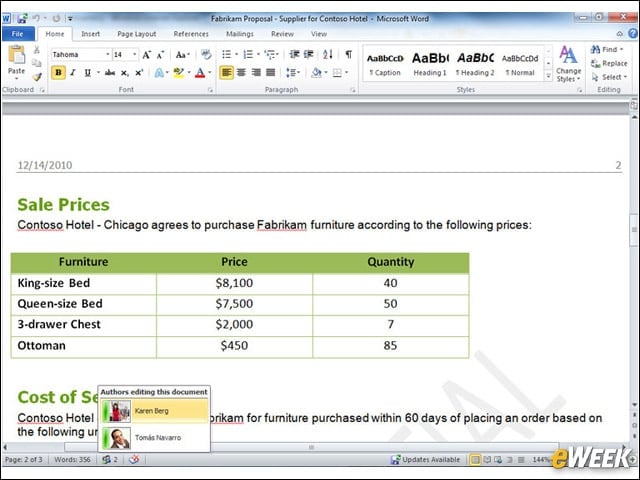This screenshot has height=480, width=640.
Task: Click the Multilevel List icon
Action: click(270, 54)
